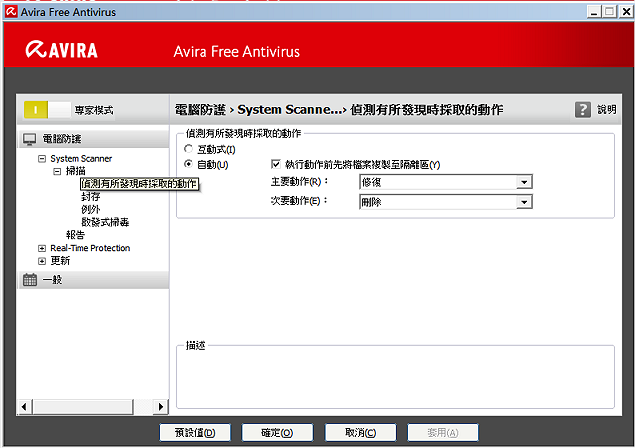The width and height of the screenshot is (635, 448).
Task: Click the AVIRA logo in the red banner
Action: point(62,50)
